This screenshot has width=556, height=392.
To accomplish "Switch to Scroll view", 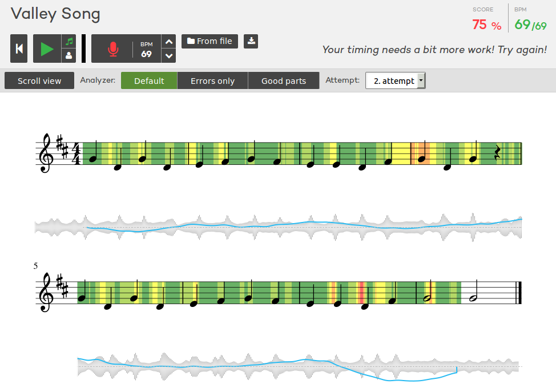I will 39,81.
